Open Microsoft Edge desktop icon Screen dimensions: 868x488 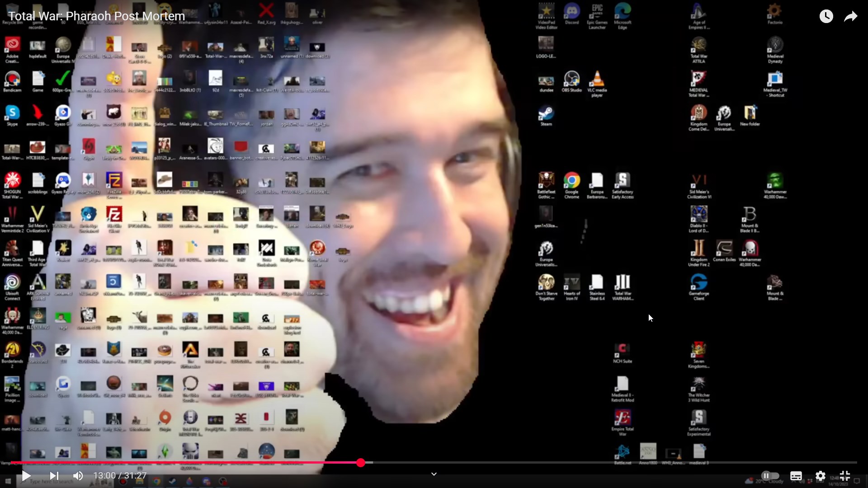click(x=623, y=16)
